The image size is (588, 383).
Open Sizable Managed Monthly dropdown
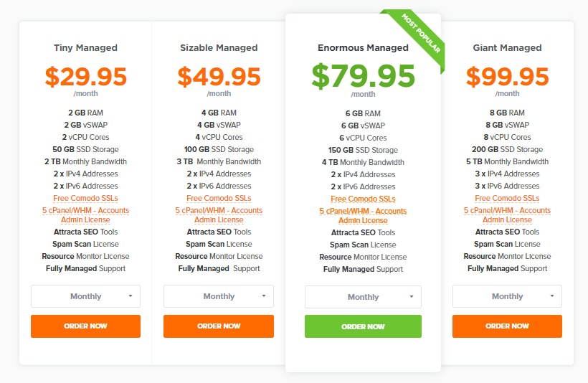219,296
